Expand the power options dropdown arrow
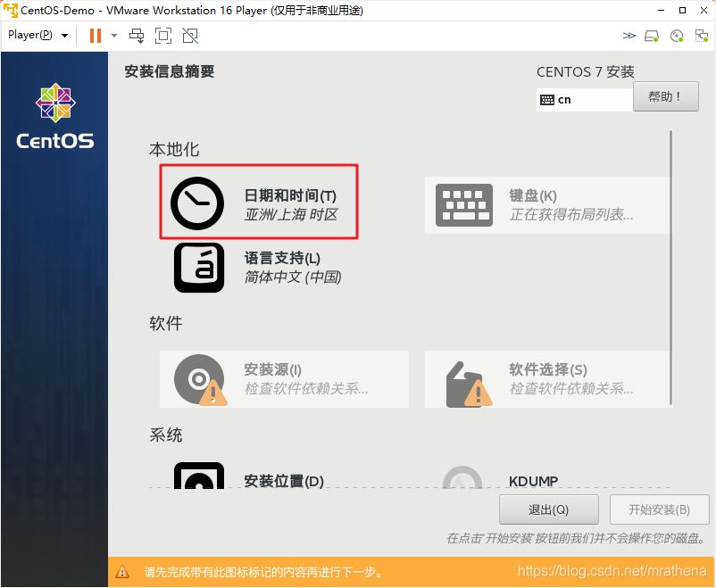Viewport: 716px width, 588px height. pyautogui.click(x=114, y=36)
